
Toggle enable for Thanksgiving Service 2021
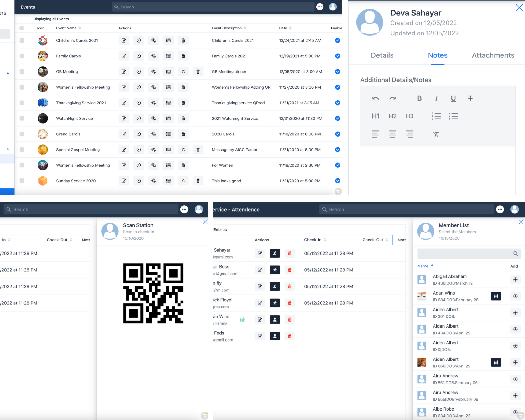click(338, 103)
